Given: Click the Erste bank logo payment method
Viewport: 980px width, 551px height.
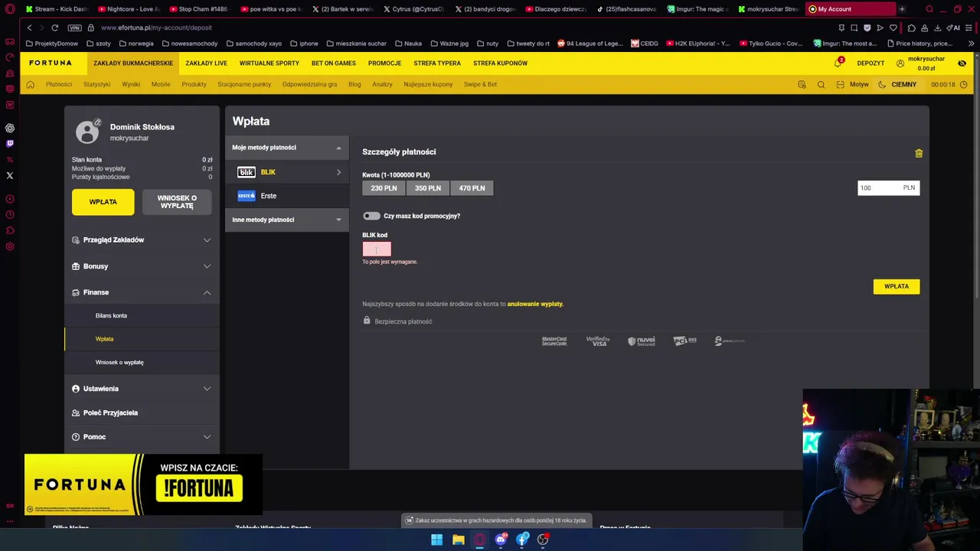Looking at the screenshot, I should 246,196.
